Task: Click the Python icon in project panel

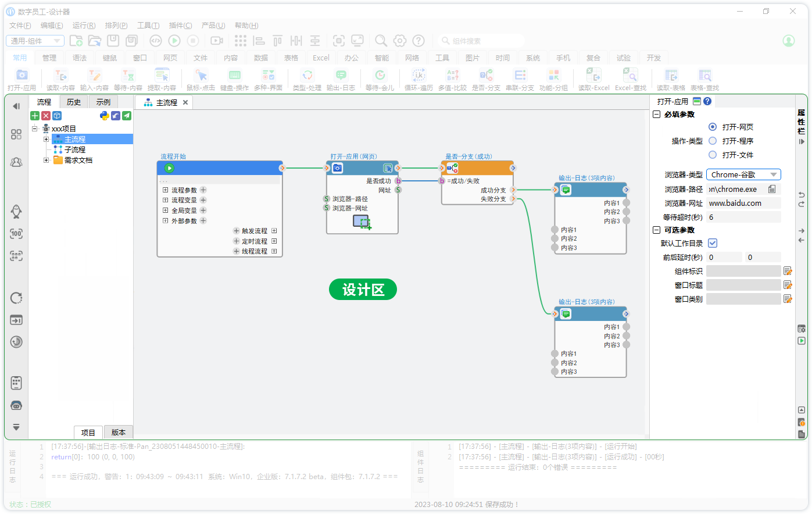Action: coord(105,116)
